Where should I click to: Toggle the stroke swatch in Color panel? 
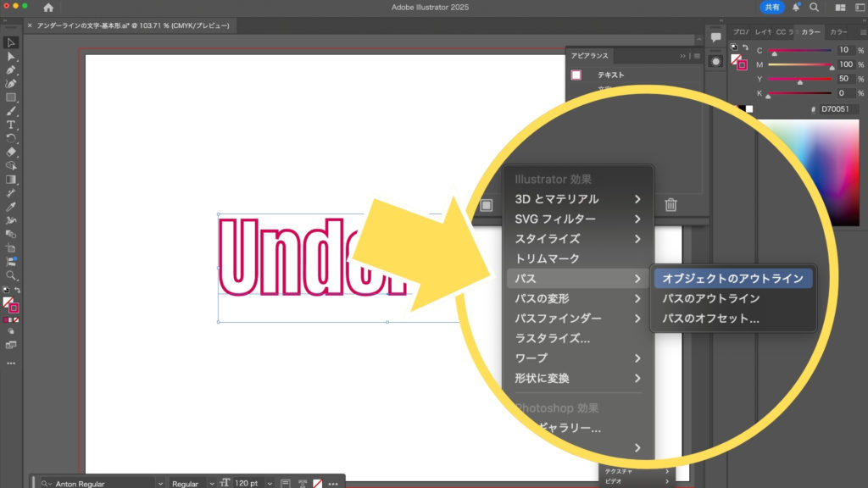(x=741, y=65)
